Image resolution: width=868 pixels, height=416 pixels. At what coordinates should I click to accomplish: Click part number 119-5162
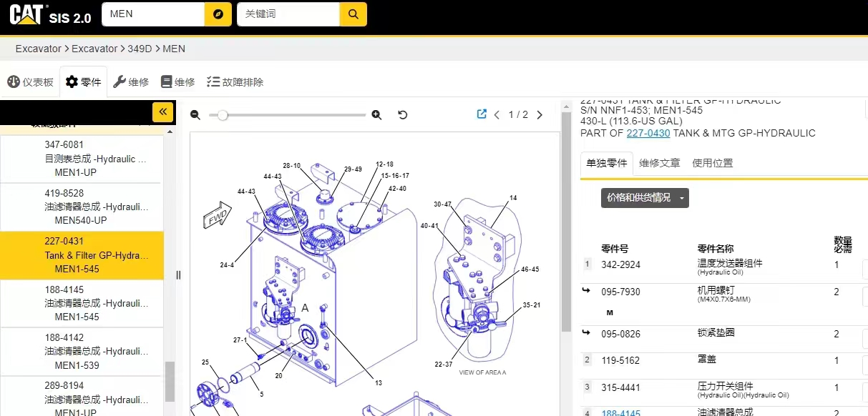tap(620, 360)
